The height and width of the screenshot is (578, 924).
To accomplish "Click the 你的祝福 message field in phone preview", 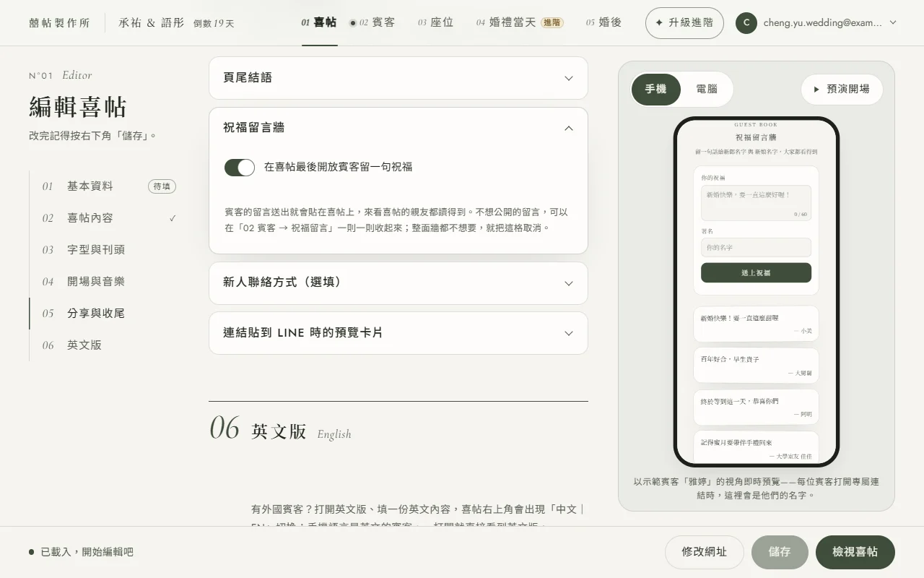I will coord(756,203).
